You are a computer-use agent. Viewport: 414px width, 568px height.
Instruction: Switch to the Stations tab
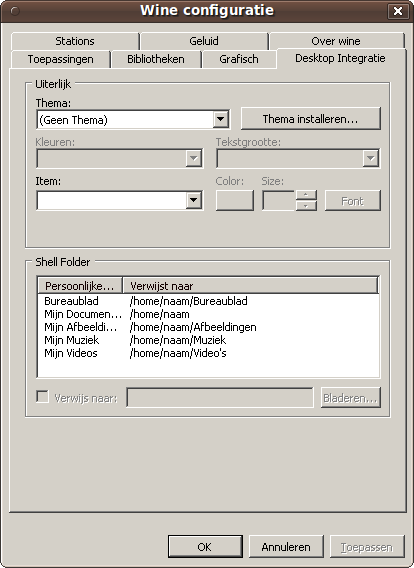(x=75, y=41)
